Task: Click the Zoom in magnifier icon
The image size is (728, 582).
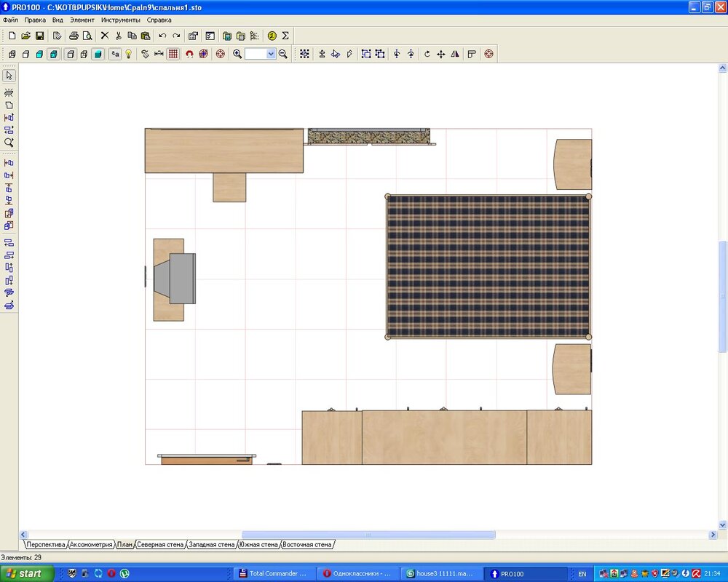Action: click(237, 54)
